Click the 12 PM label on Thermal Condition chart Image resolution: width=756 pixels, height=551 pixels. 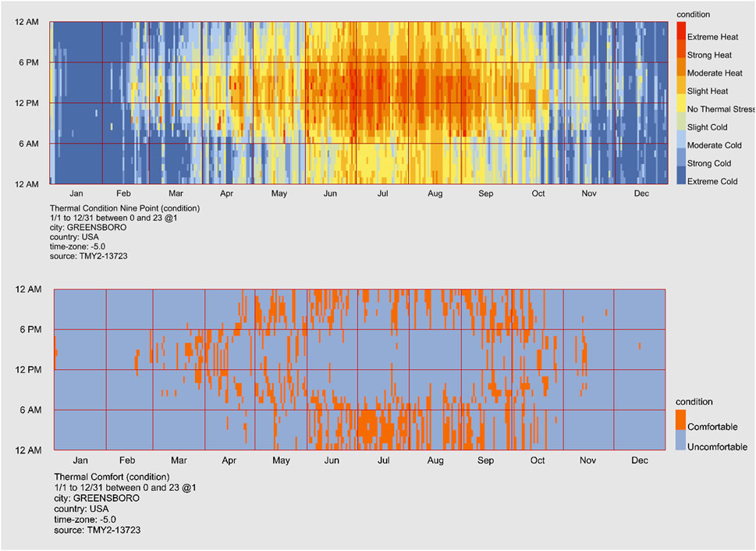point(27,103)
